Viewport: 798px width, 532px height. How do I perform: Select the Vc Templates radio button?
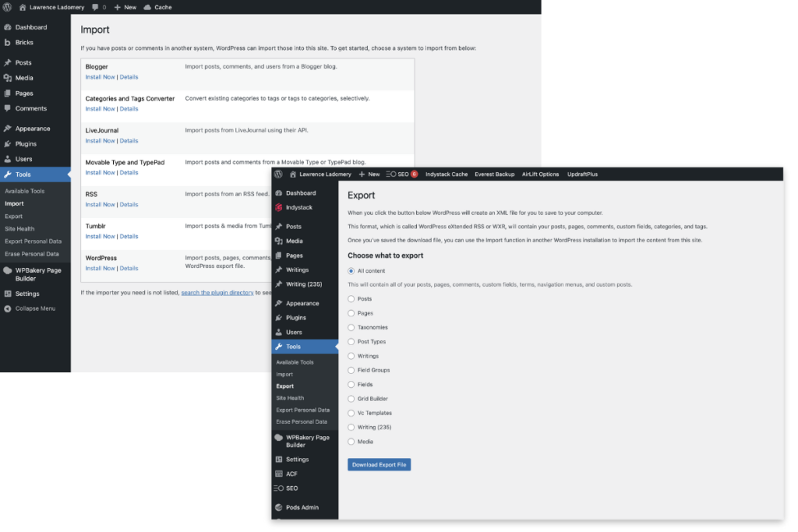[x=351, y=413]
